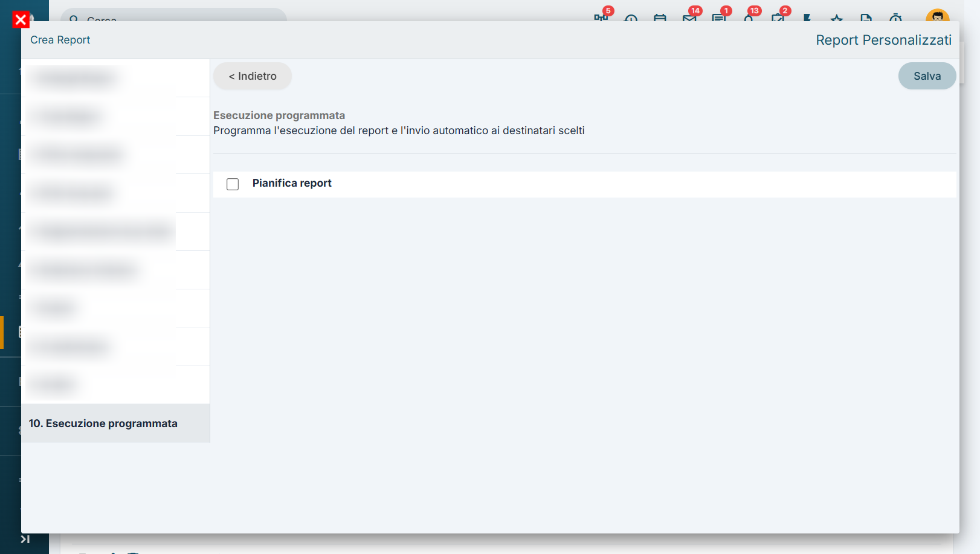Open the stopwatch timer icon
The height and width of the screenshot is (554, 980).
896,18
